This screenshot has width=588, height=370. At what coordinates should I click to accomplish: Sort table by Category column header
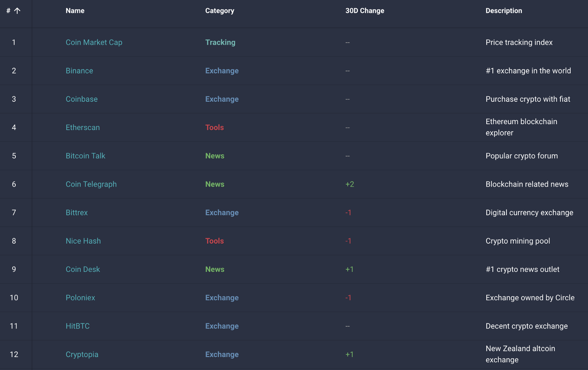[219, 11]
